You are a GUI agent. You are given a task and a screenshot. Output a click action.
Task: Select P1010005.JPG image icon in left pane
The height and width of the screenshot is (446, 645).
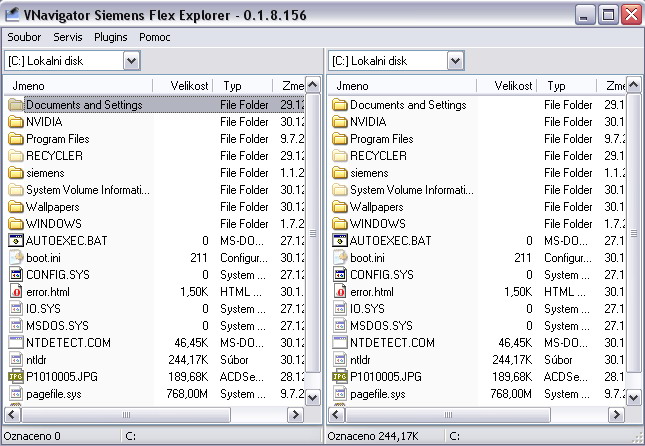click(16, 377)
